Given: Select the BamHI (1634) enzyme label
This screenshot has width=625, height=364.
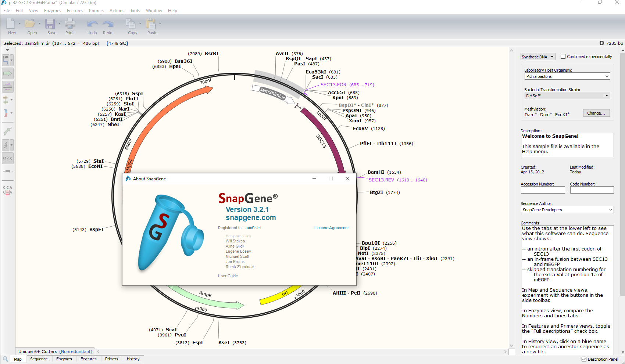Looking at the screenshot, I should coord(384,172).
